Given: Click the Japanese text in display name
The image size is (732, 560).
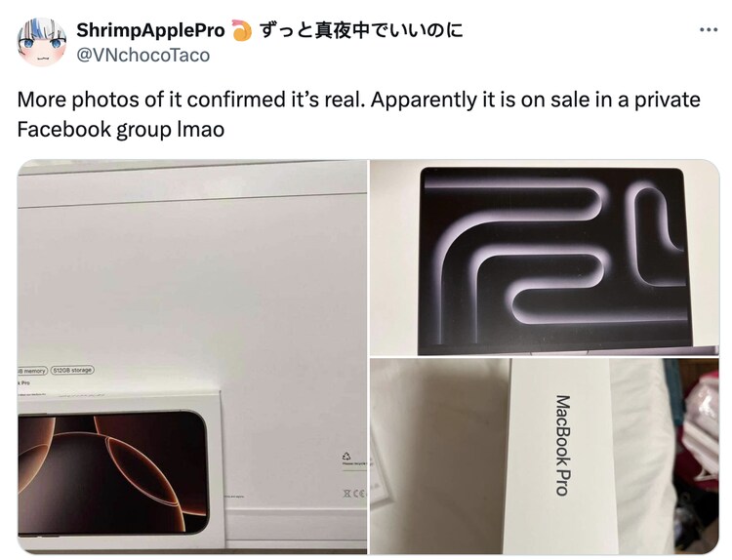Looking at the screenshot, I should click(x=361, y=30).
